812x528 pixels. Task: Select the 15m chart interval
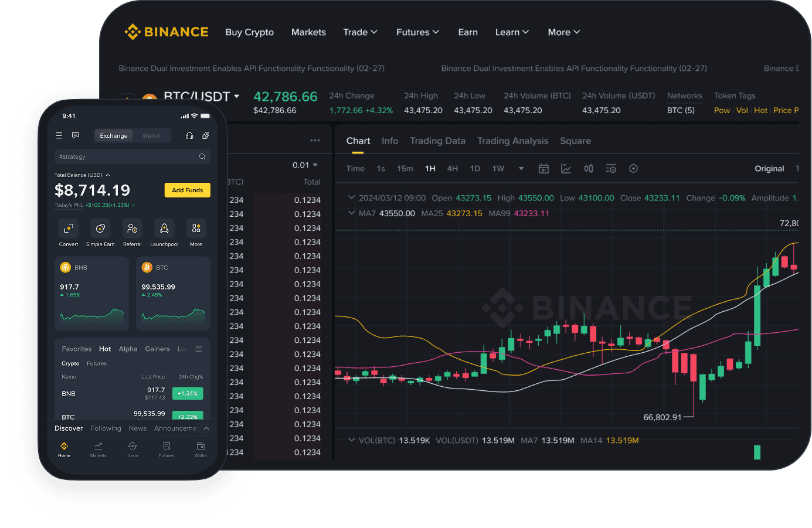point(405,169)
